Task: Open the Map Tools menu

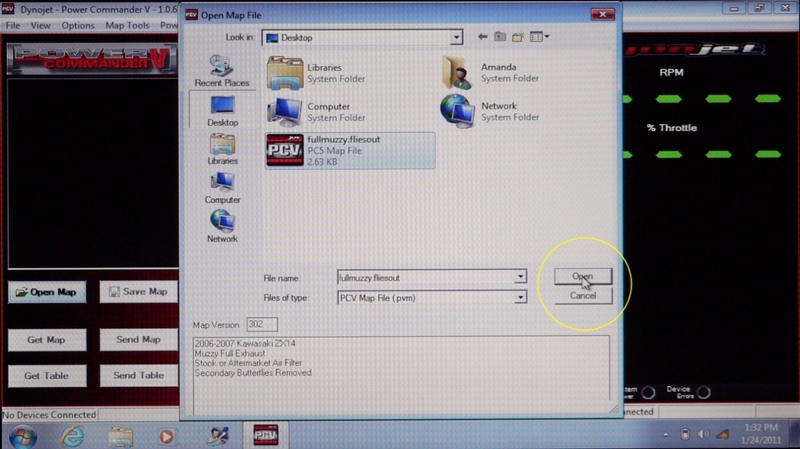Action: (126, 25)
